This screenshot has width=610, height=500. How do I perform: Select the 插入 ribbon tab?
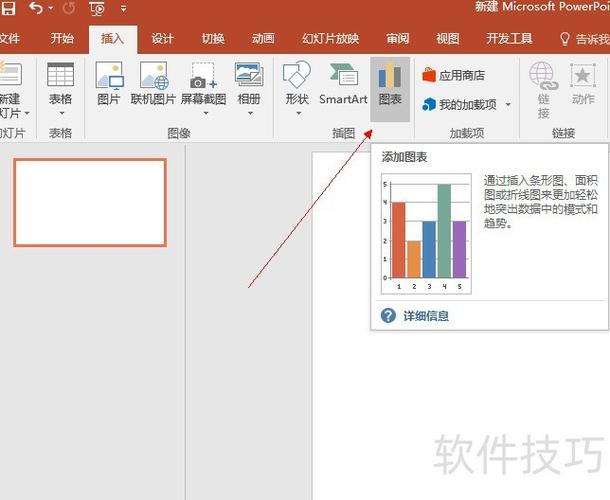click(x=112, y=39)
